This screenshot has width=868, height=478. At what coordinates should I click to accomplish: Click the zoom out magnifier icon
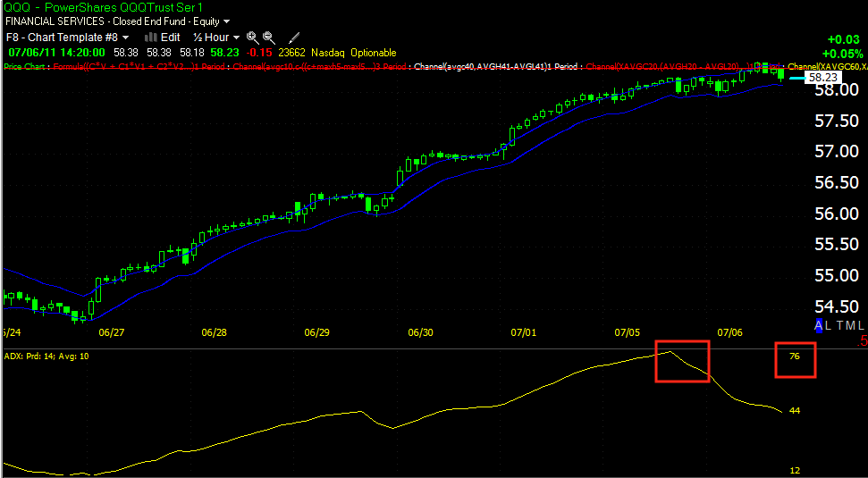point(268,37)
